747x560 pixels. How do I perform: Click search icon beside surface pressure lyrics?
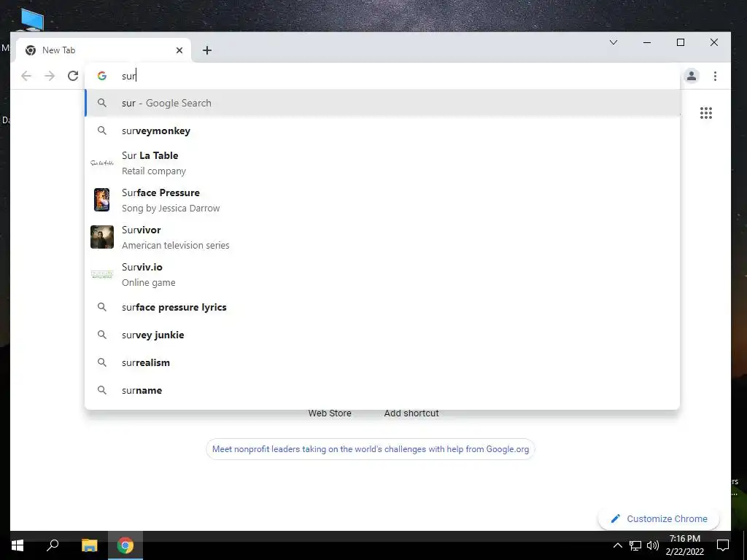(x=102, y=307)
